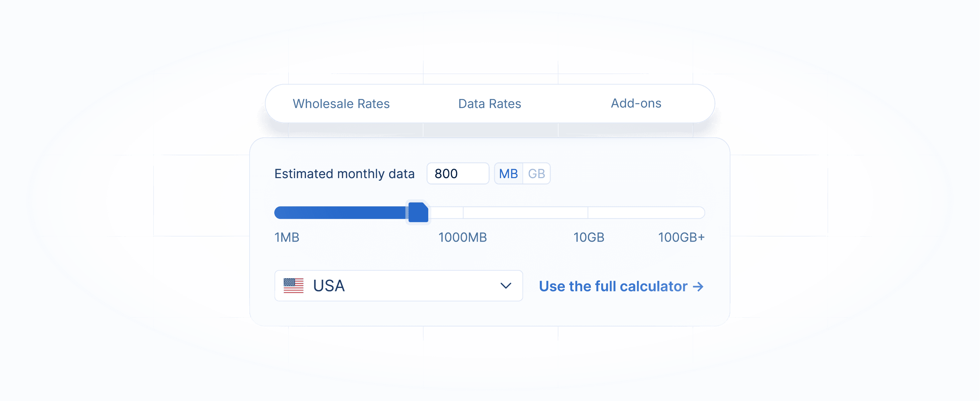Click the 1000MB slider label

462,237
